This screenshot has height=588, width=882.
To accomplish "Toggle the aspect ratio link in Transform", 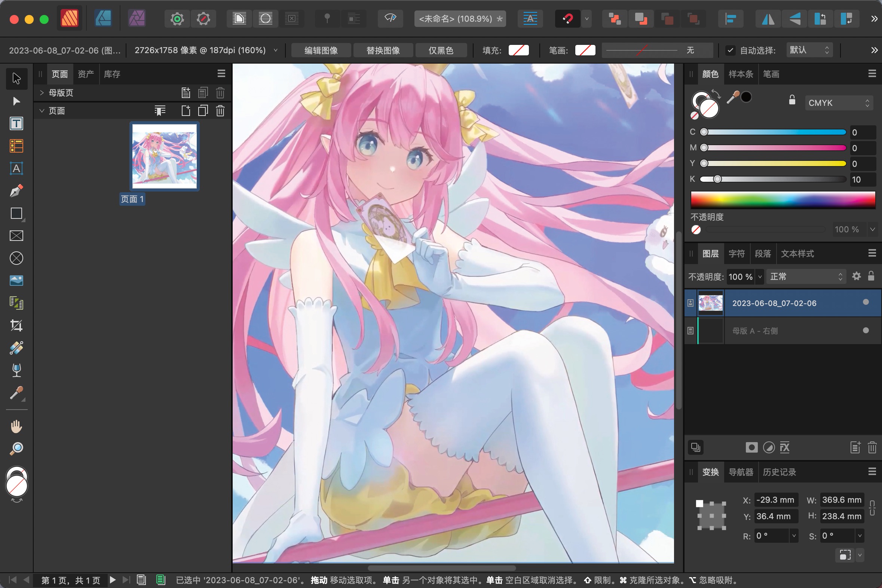I will pos(872,508).
